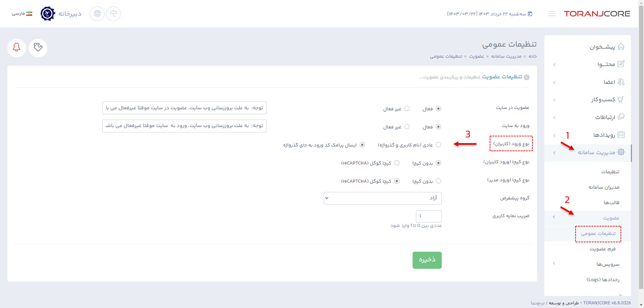Click the green ذخیره button
Image resolution: width=644 pixels, height=308 pixels.
coord(427,260)
